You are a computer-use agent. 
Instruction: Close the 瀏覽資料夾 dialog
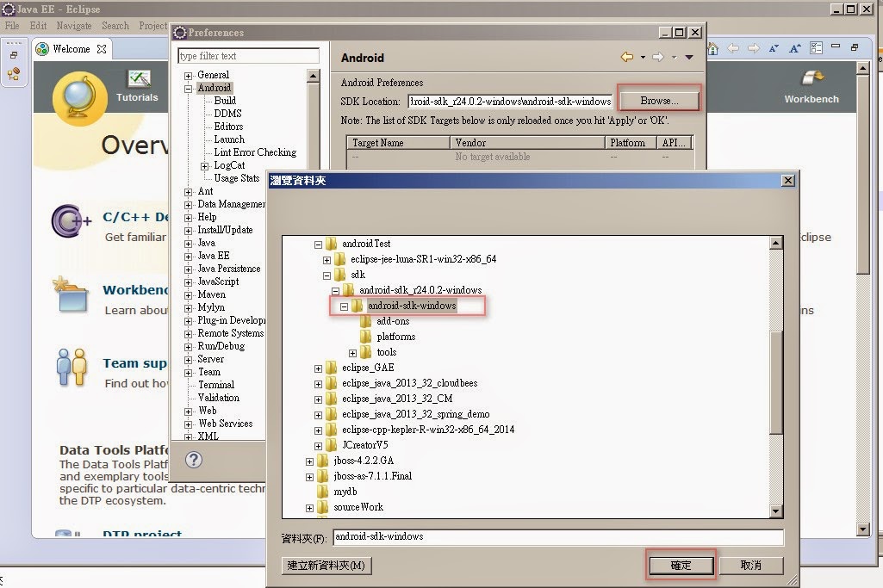pos(788,180)
